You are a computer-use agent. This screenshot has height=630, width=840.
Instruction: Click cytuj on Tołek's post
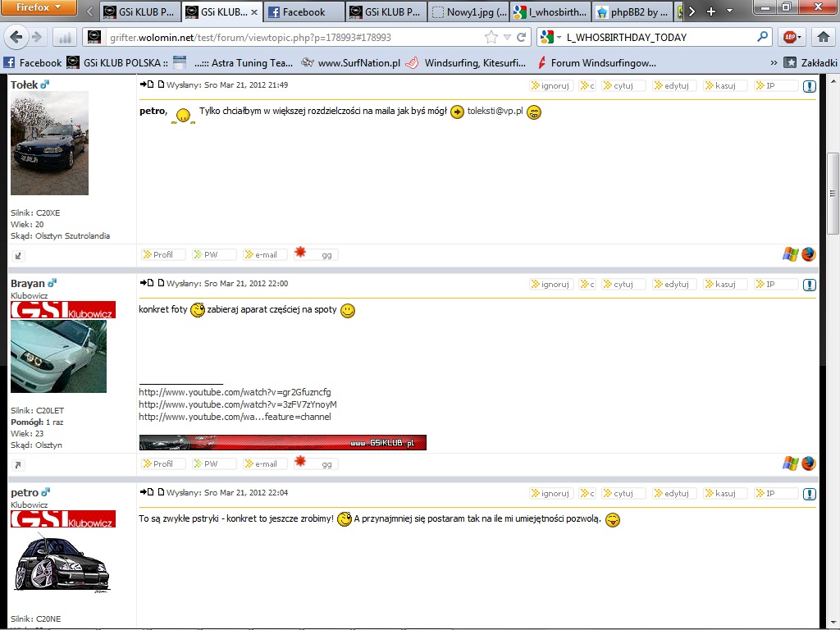[x=623, y=85]
